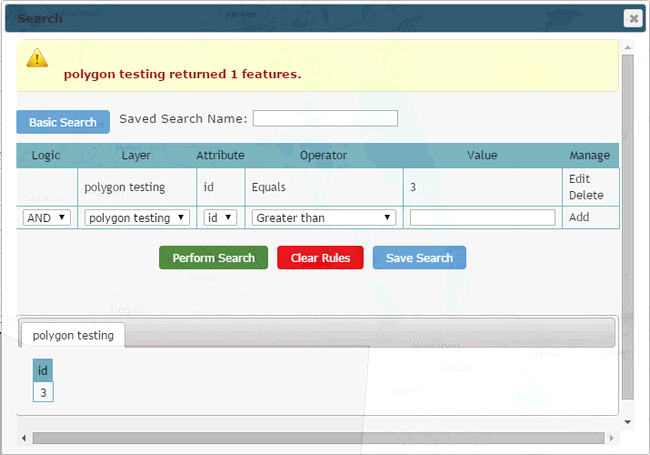
Task: Delete the id Equals 3 rule
Action: tap(586, 195)
